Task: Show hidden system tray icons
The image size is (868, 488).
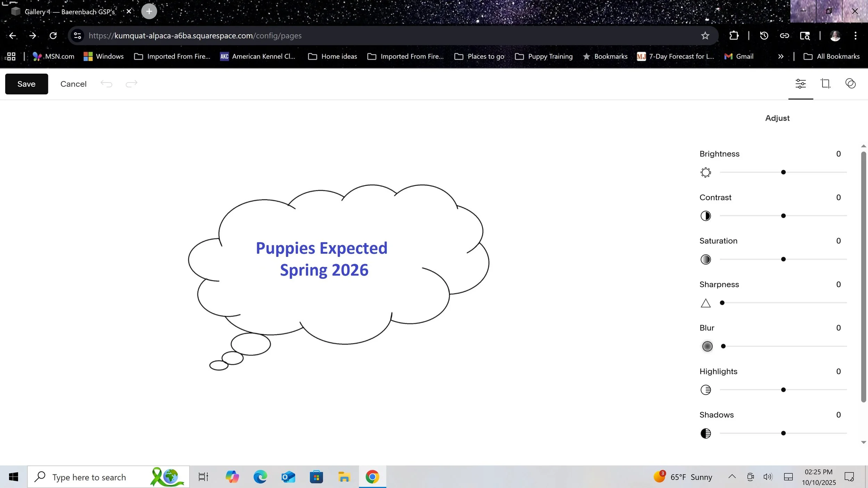Action: 732,477
